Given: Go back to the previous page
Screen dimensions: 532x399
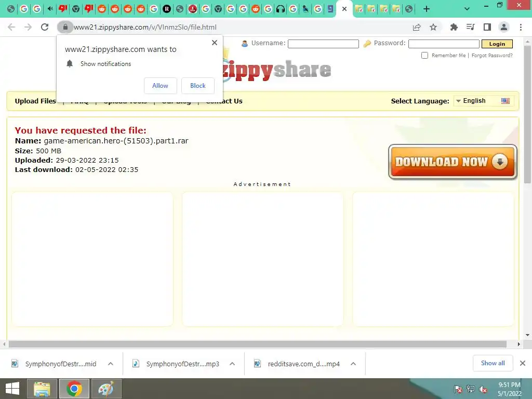Looking at the screenshot, I should pyautogui.click(x=11, y=27).
